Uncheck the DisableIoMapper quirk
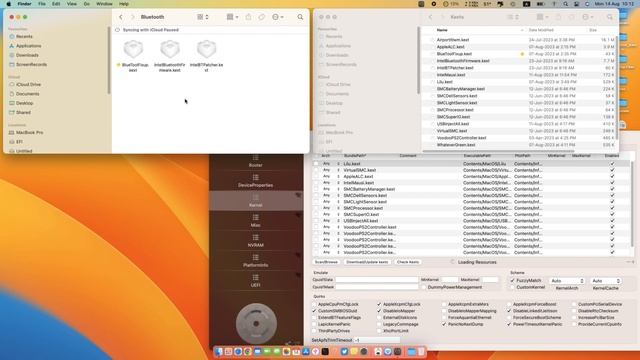The height and width of the screenshot is (360, 640). [379, 311]
